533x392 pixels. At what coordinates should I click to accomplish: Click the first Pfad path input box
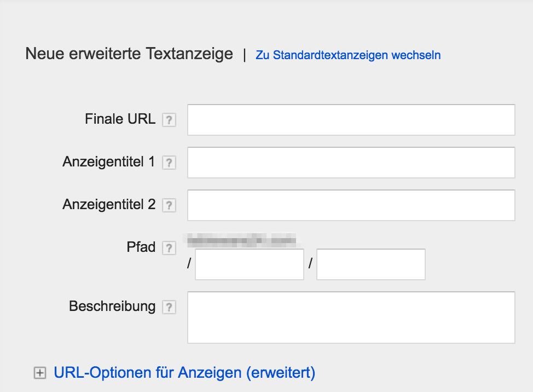click(249, 264)
